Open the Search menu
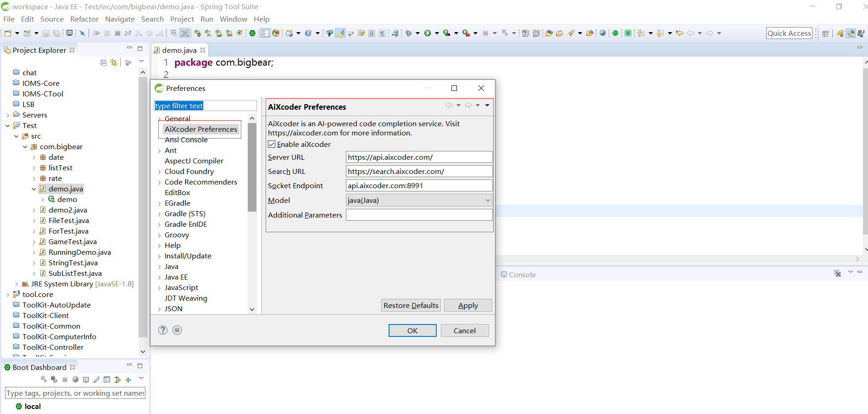This screenshot has height=414, width=868. (x=152, y=19)
